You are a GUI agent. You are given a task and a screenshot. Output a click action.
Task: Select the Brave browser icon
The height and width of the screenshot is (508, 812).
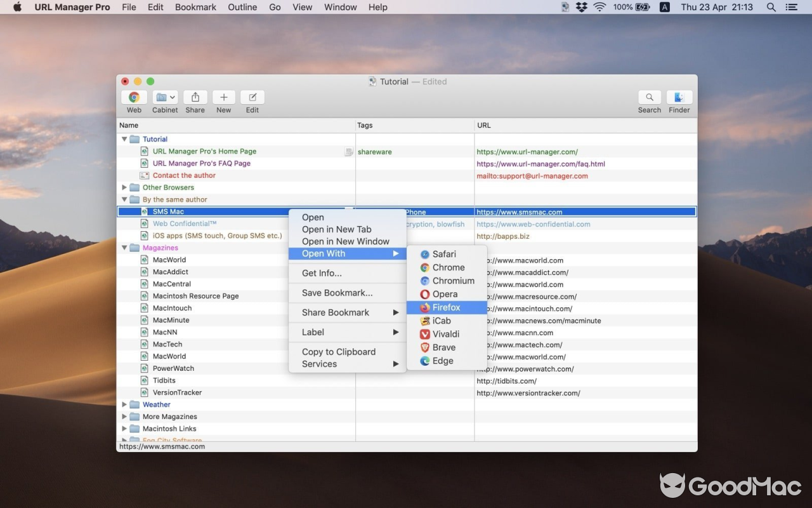(442, 347)
